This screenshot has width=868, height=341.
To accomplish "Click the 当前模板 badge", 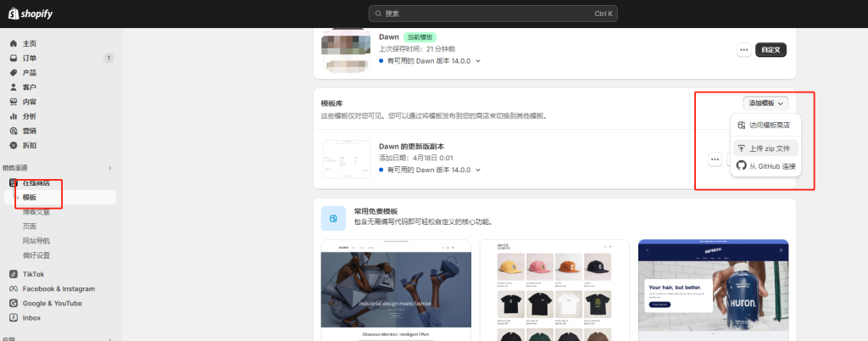I will pyautogui.click(x=420, y=37).
